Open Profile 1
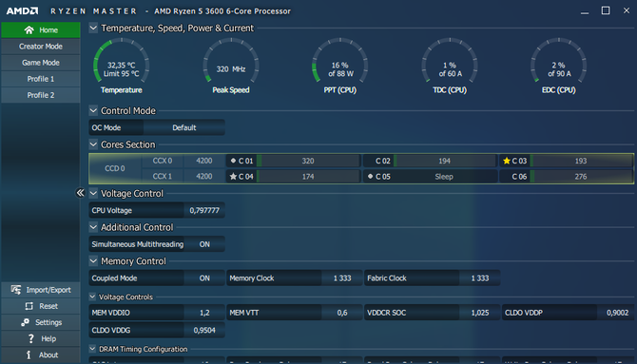 (41, 79)
